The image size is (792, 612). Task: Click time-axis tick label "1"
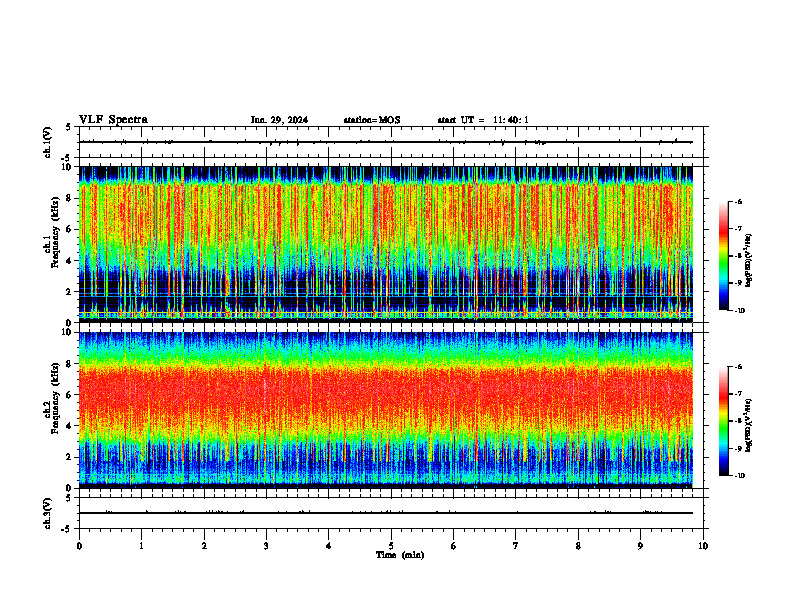(141, 546)
